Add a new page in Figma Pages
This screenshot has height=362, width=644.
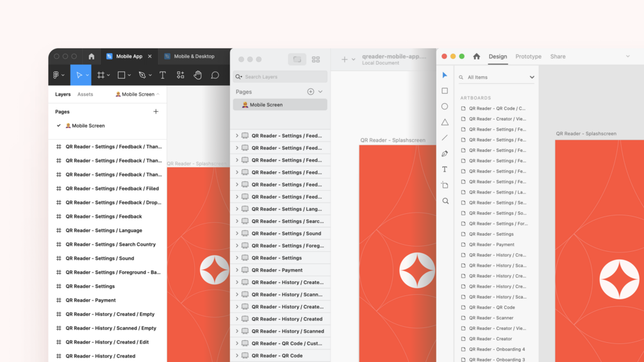coord(156,111)
